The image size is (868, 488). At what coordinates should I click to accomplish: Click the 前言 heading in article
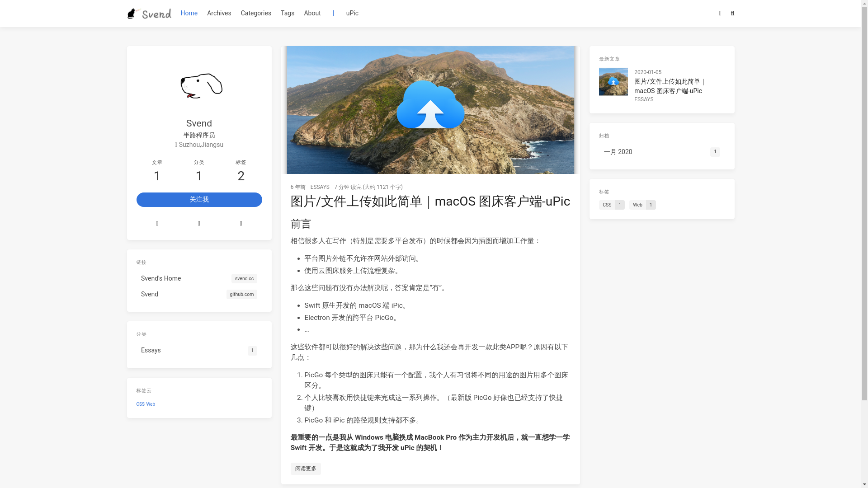click(301, 224)
